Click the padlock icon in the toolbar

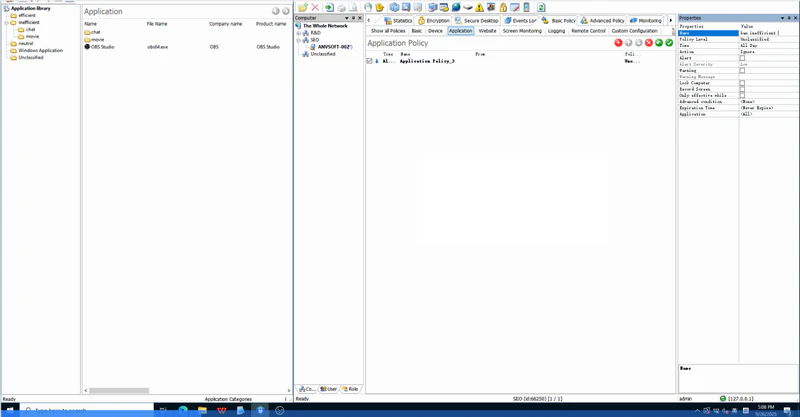(503, 7)
